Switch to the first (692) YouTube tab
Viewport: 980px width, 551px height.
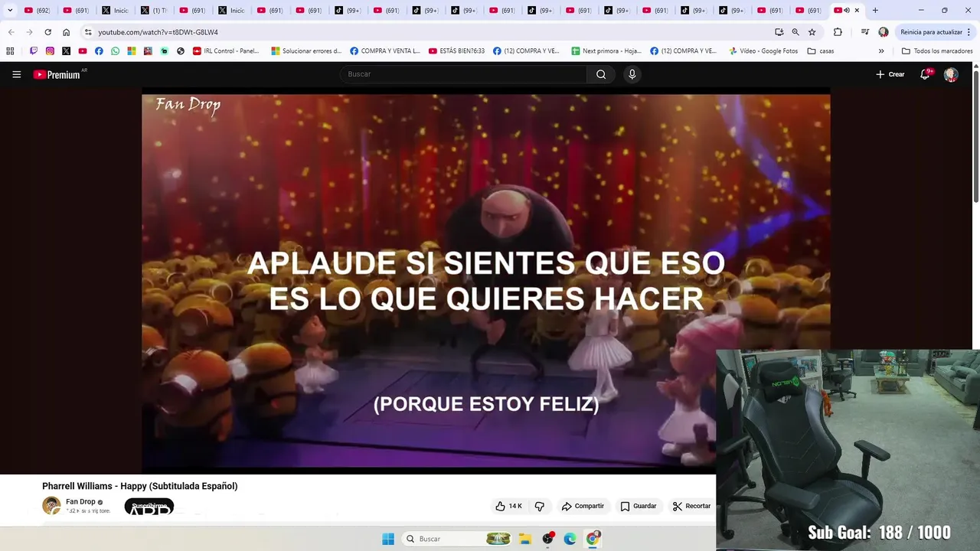(37, 11)
